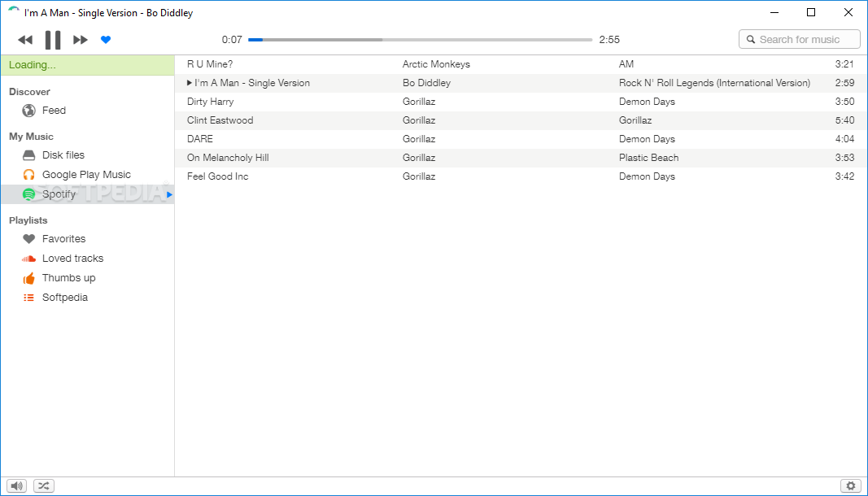This screenshot has height=496, width=868.
Task: Pause the current song
Action: tap(53, 40)
